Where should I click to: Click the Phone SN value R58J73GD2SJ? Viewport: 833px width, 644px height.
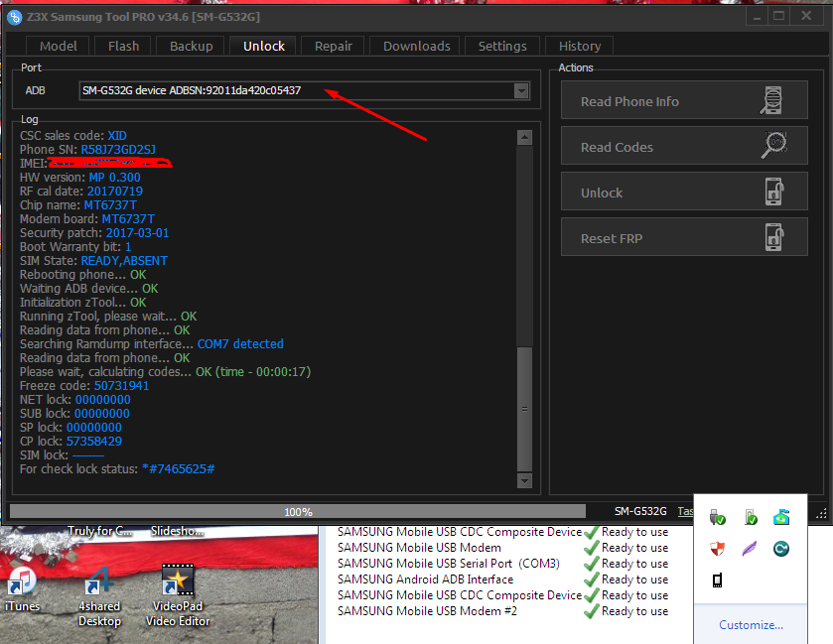(118, 150)
